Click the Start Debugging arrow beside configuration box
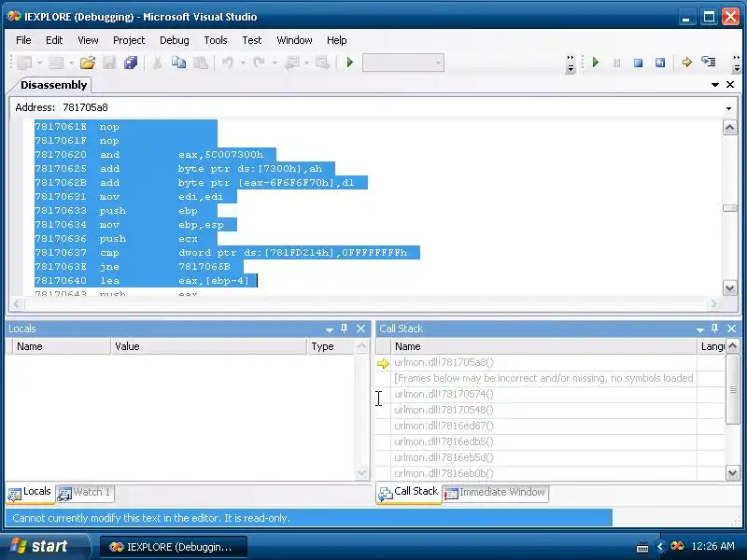Image resolution: width=747 pixels, height=560 pixels. (350, 63)
